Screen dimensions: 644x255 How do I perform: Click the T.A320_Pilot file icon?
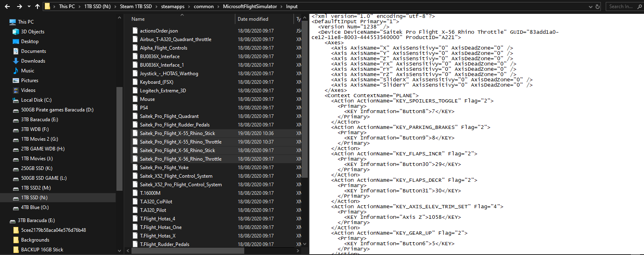(135, 210)
